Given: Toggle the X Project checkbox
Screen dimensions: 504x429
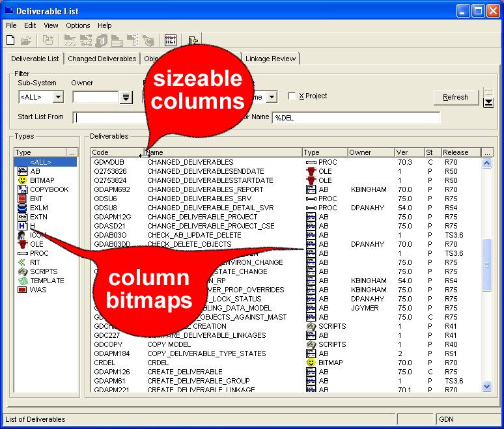Looking at the screenshot, I should coord(292,96).
